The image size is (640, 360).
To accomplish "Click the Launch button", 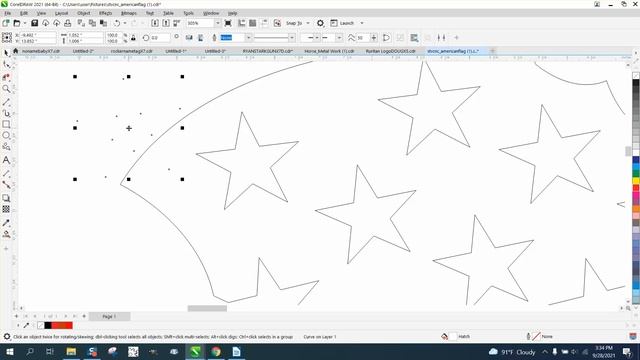I will coord(342,23).
